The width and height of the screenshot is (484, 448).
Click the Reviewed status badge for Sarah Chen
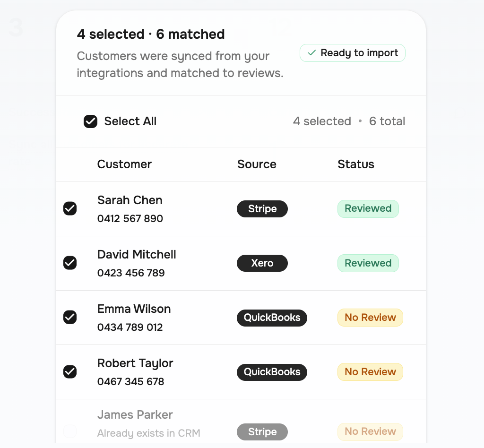click(x=368, y=208)
